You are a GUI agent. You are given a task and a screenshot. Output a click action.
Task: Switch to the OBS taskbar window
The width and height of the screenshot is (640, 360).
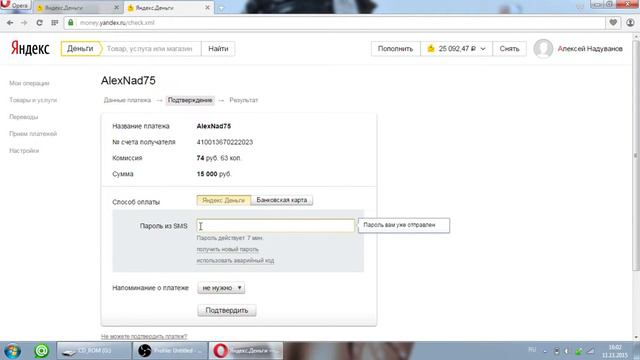point(171,351)
